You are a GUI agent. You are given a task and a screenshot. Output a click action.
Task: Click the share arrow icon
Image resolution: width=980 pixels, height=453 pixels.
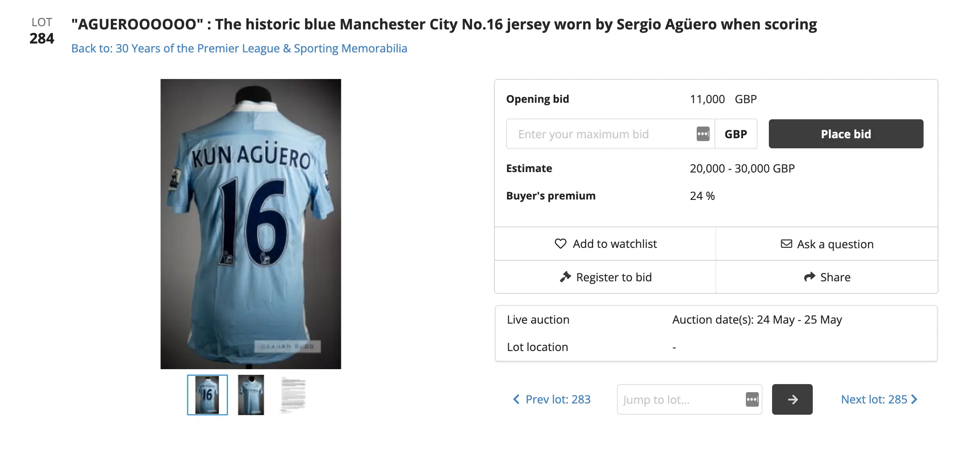tap(809, 277)
